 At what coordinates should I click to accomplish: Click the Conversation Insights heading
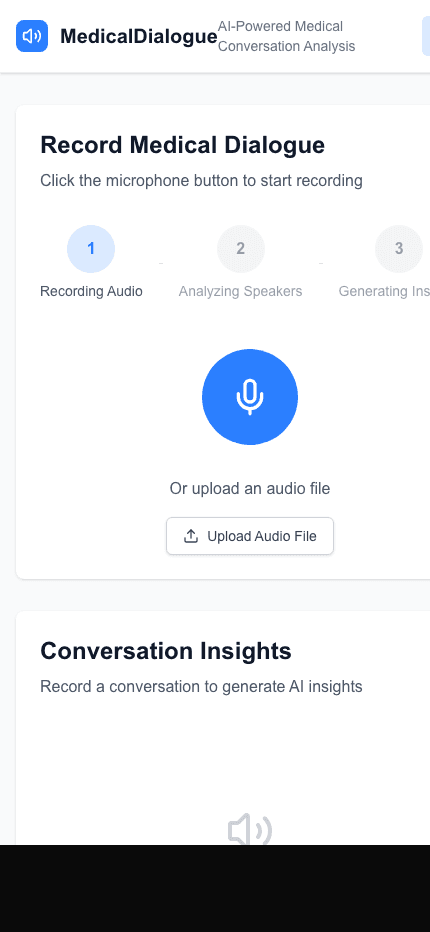point(166,651)
